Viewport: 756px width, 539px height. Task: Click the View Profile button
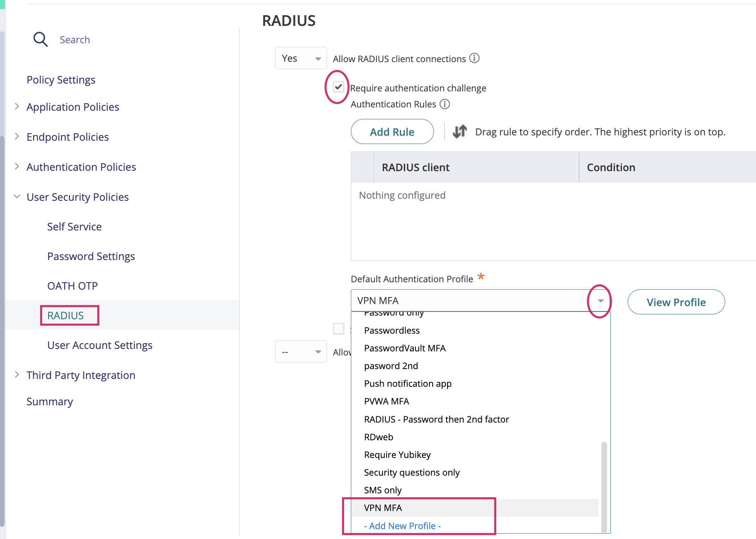click(x=676, y=302)
